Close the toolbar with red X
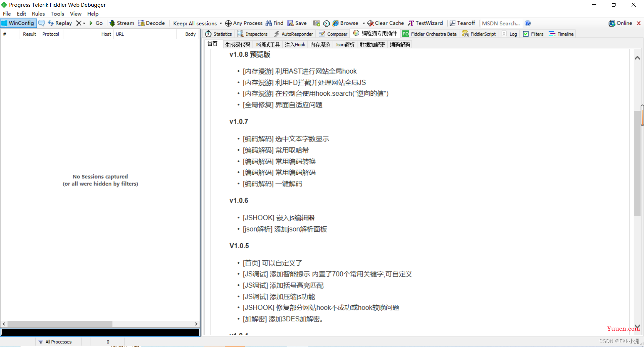 pyautogui.click(x=639, y=23)
